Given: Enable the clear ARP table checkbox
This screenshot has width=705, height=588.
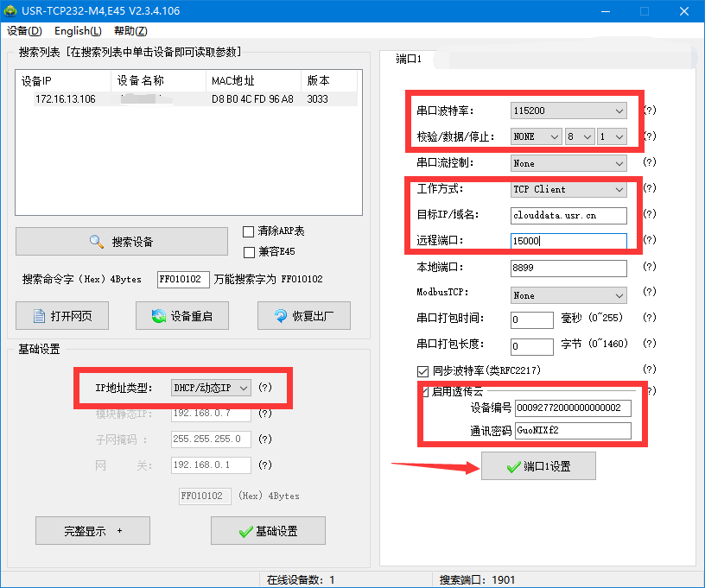Looking at the screenshot, I should click(249, 231).
